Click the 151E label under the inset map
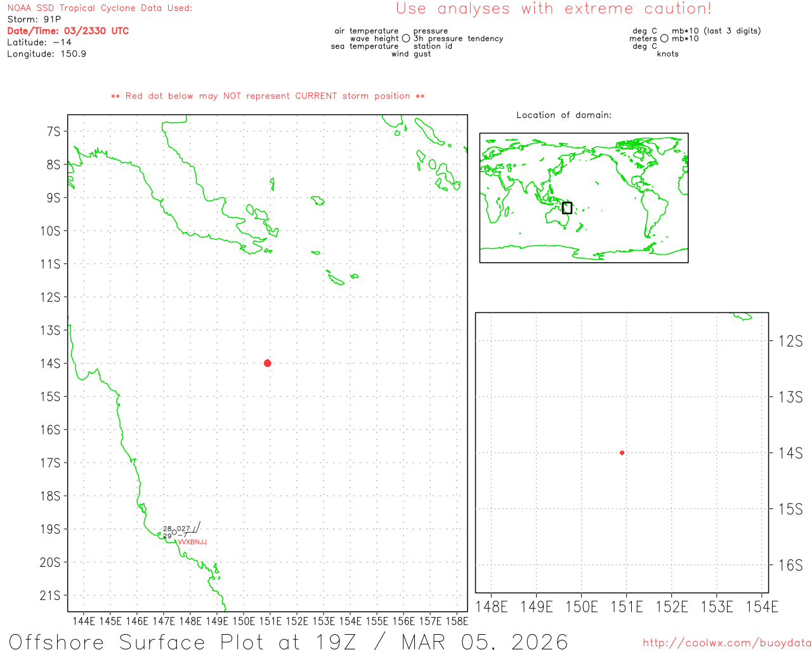812x650 pixels. pyautogui.click(x=626, y=607)
